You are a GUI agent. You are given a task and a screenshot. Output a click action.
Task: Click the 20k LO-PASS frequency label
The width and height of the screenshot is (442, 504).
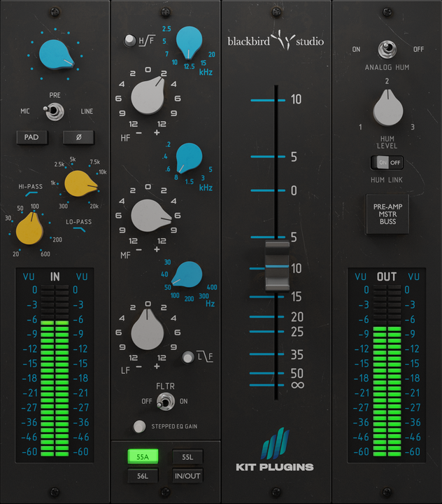94,206
